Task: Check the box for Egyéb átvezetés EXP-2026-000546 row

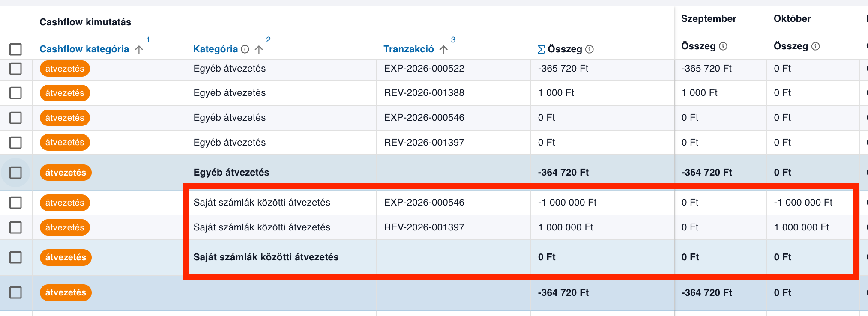Action: click(15, 118)
